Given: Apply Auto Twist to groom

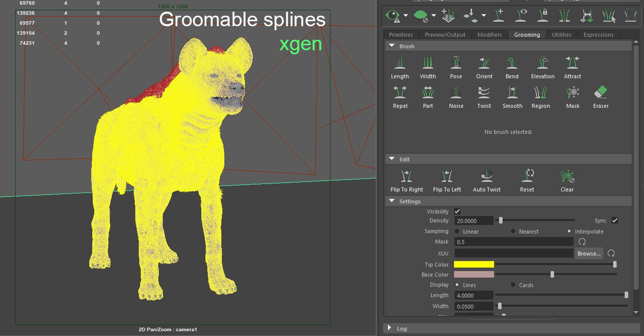Looking at the screenshot, I should [x=486, y=181].
